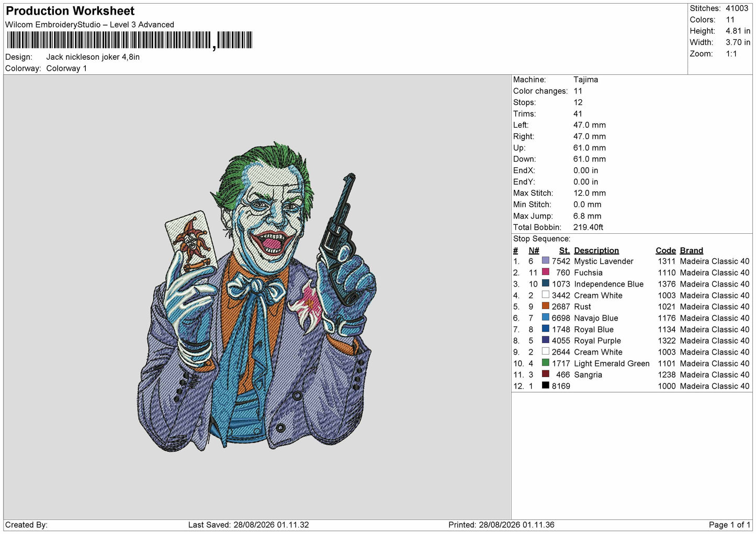Click design name 'Jack nickleson joker 4,8in'
Image resolution: width=756 pixels, height=534 pixels.
point(93,57)
